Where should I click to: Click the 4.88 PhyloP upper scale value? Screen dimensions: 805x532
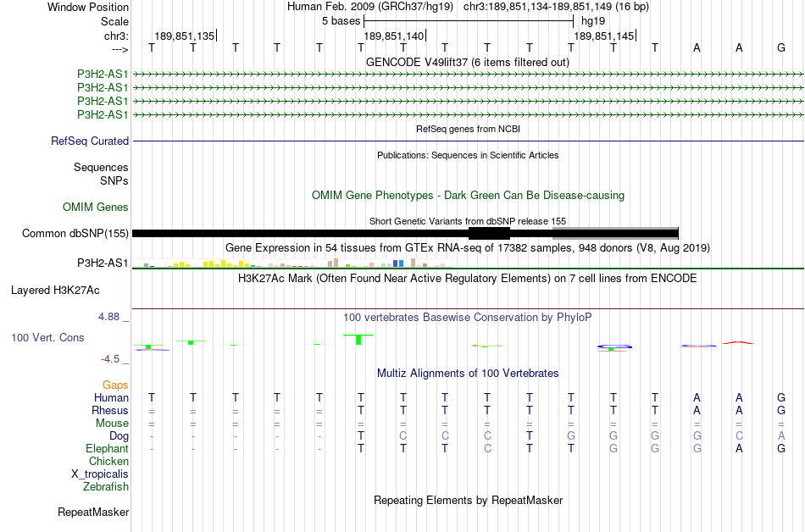pyautogui.click(x=108, y=317)
